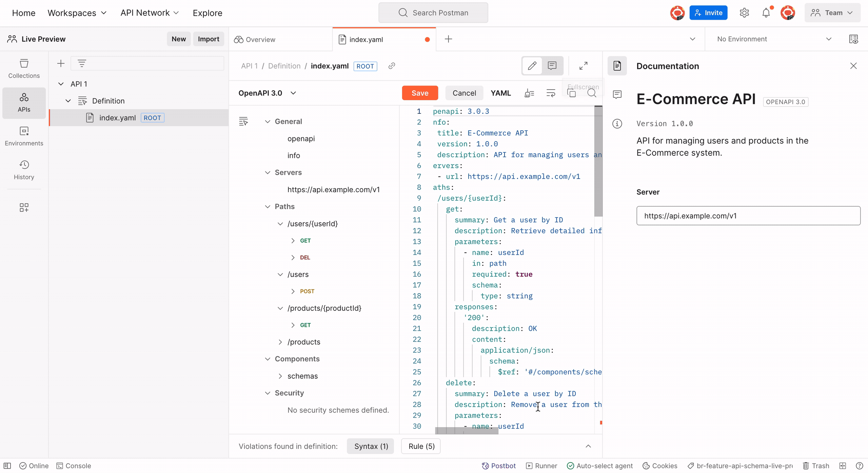Open the configure workspace sidebar grid icon
Viewport: 868px width, 473px height.
tap(24, 207)
